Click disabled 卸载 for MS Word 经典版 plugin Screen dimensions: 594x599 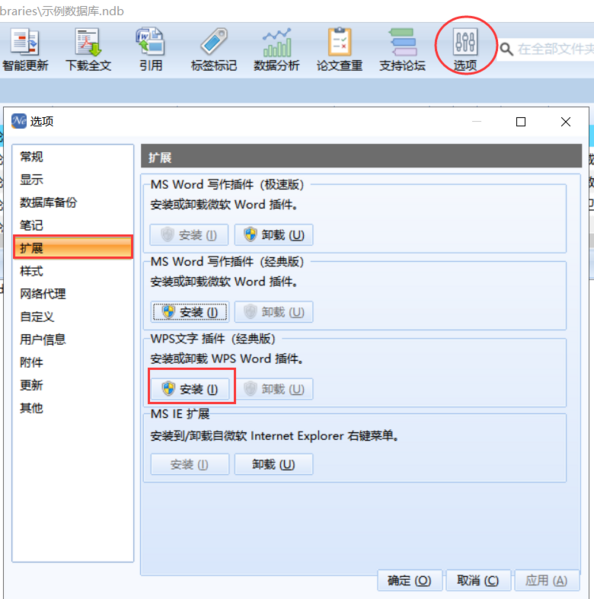[274, 312]
